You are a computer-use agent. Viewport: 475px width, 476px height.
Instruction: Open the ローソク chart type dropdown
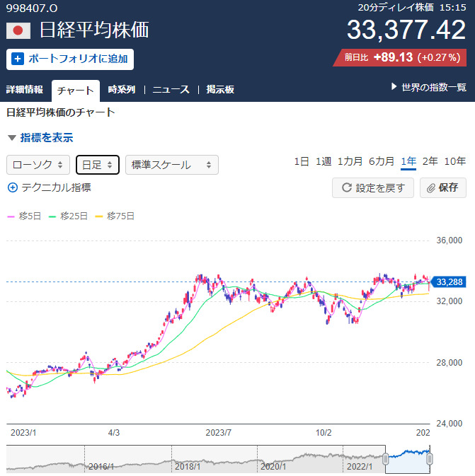[38, 165]
